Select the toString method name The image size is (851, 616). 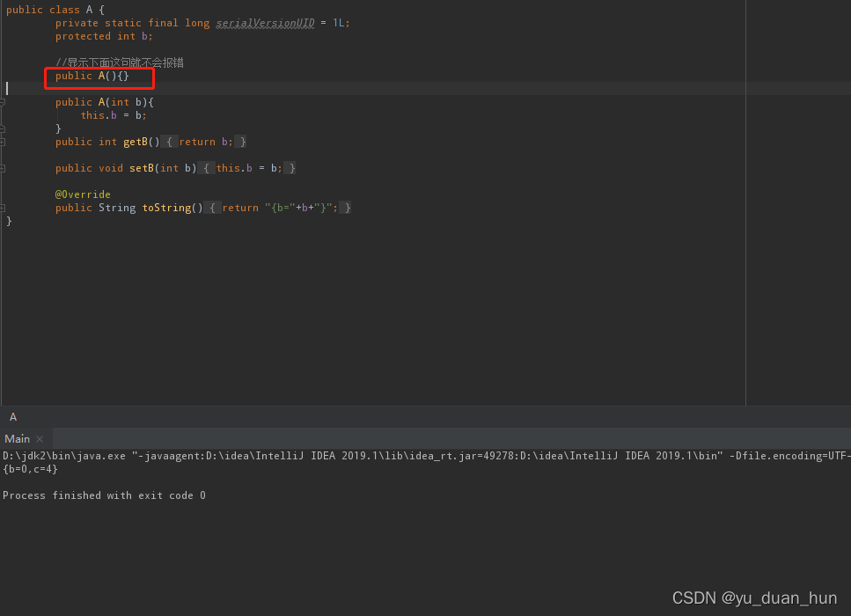(x=166, y=207)
